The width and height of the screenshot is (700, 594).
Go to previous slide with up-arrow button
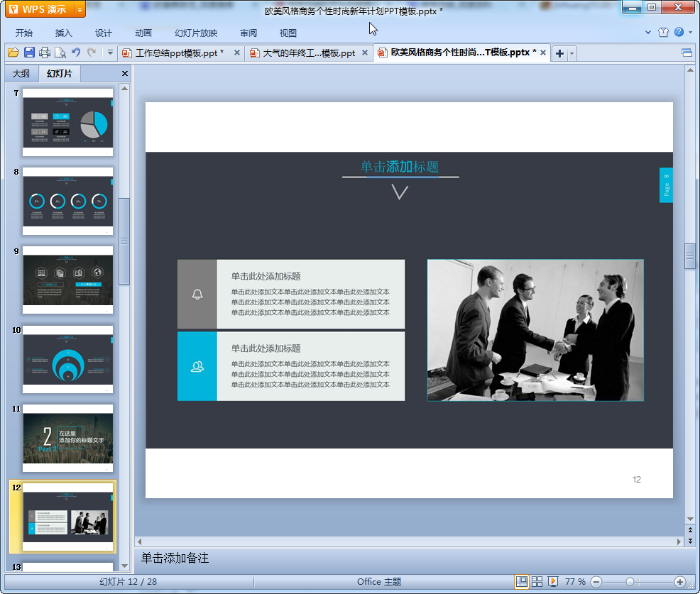[690, 530]
